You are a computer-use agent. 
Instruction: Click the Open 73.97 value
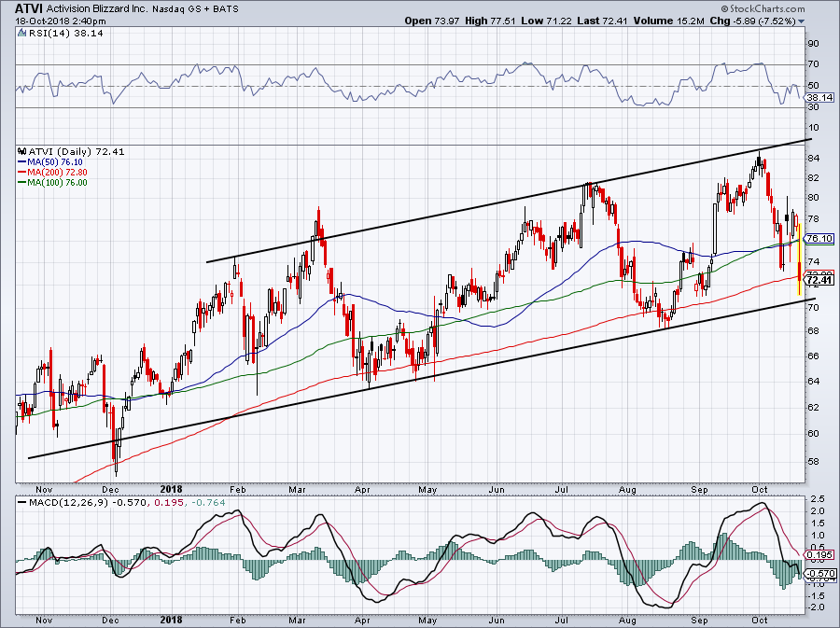tap(432, 21)
